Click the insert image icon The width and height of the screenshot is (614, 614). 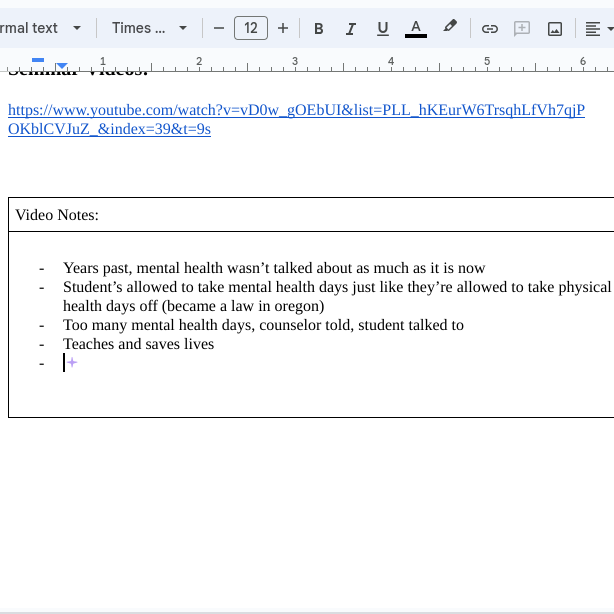click(555, 28)
